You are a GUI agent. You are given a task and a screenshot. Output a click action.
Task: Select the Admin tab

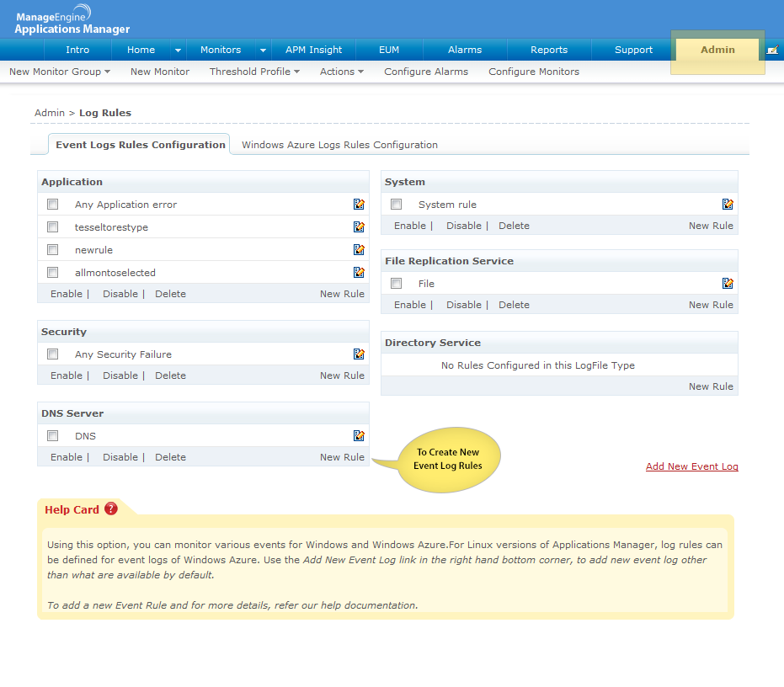pos(717,50)
